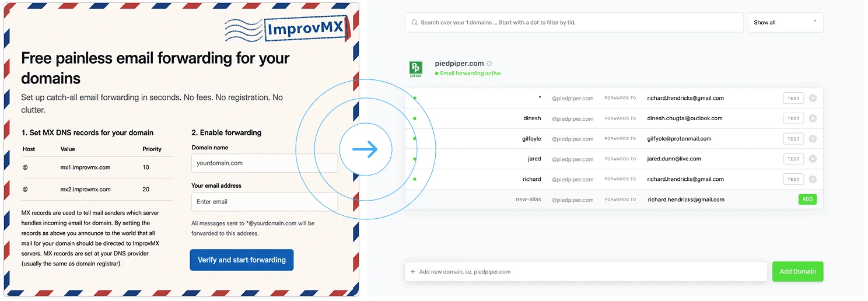This screenshot has height=301, width=868.
Task: Click the blue arrow circle icon
Action: [x=365, y=149]
